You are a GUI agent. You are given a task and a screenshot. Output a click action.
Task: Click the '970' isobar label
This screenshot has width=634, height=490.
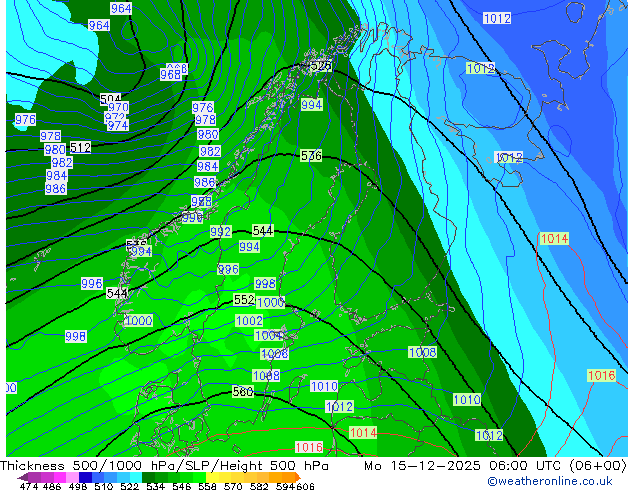118,107
